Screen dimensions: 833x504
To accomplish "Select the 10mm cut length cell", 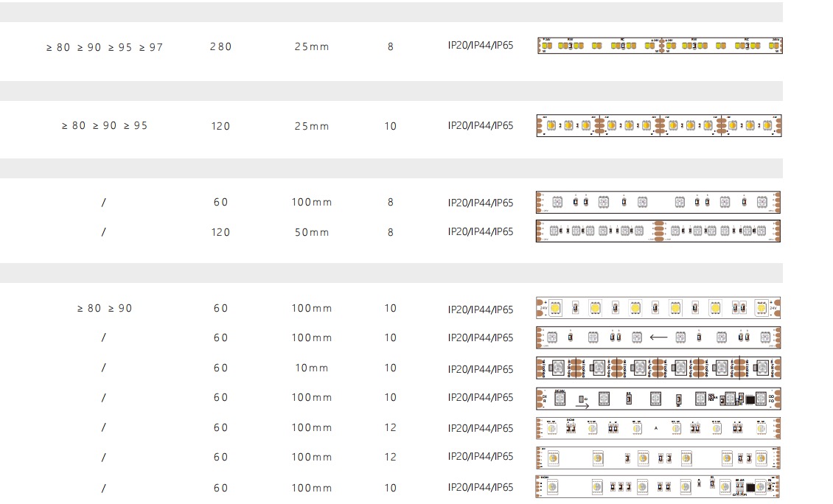I will coord(311,368).
